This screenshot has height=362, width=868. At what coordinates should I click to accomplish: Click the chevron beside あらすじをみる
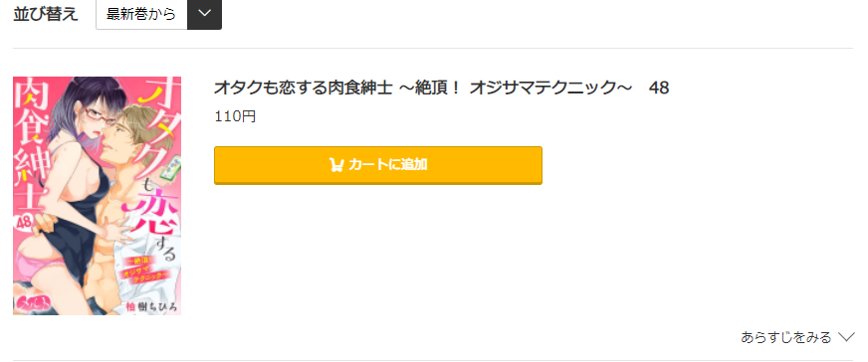pyautogui.click(x=846, y=336)
